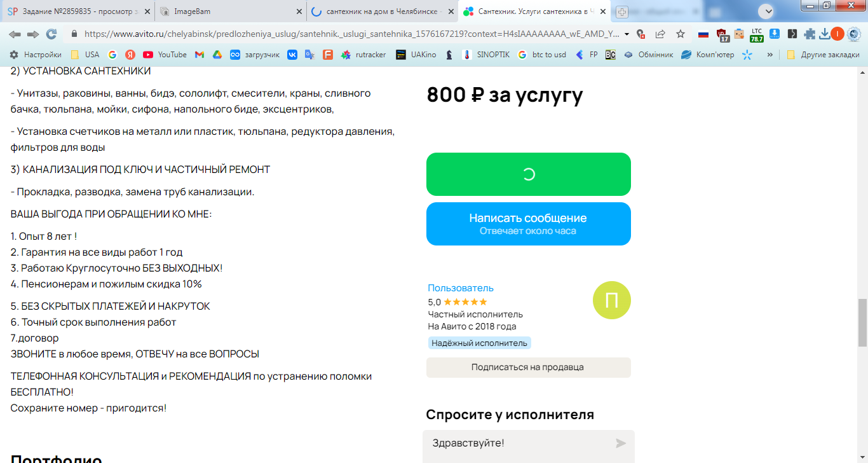Open the blue globe gear extension icon

pyautogui.click(x=853, y=34)
